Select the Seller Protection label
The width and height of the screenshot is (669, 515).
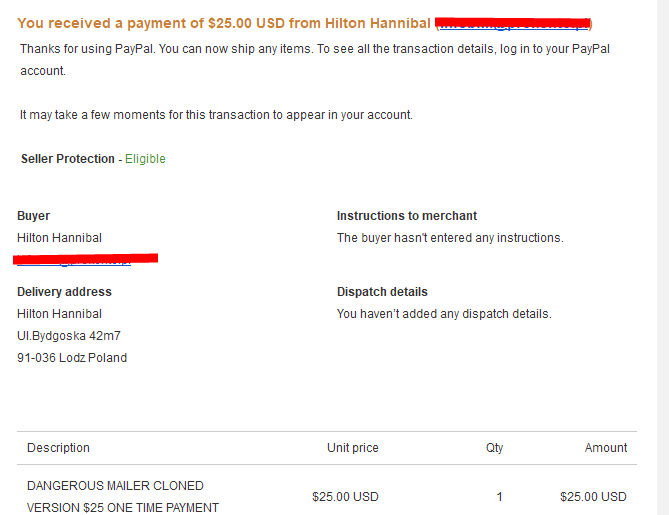point(67,159)
